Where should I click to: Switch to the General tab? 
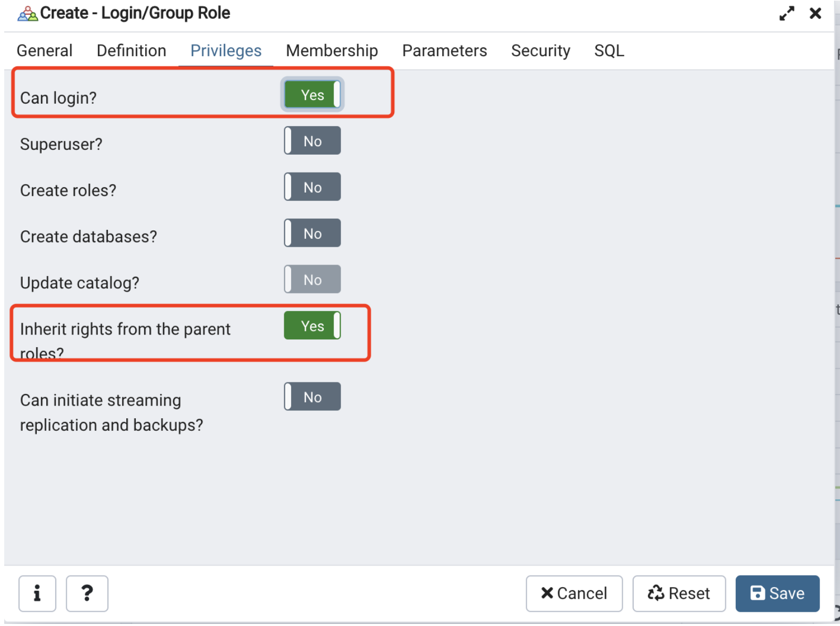(44, 51)
